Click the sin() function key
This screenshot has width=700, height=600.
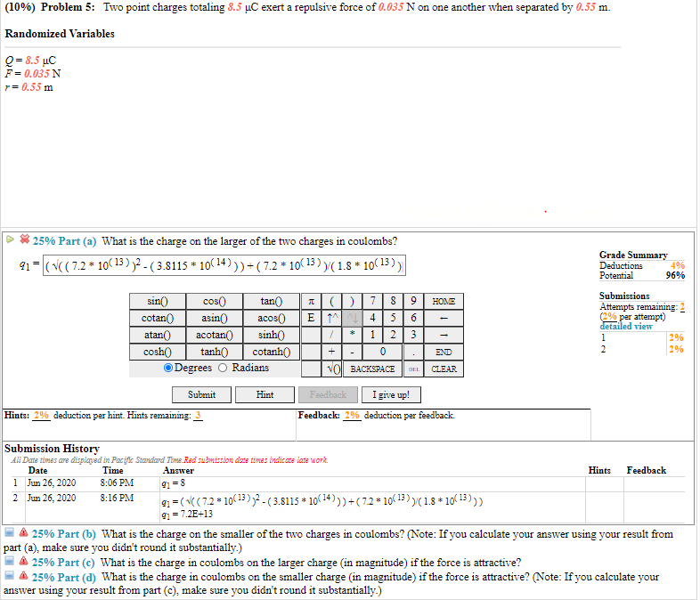(x=158, y=301)
